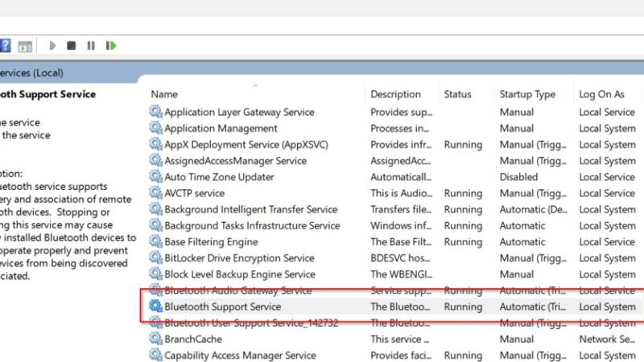Select Bluetooth Audio Gateway Service name

tap(238, 290)
